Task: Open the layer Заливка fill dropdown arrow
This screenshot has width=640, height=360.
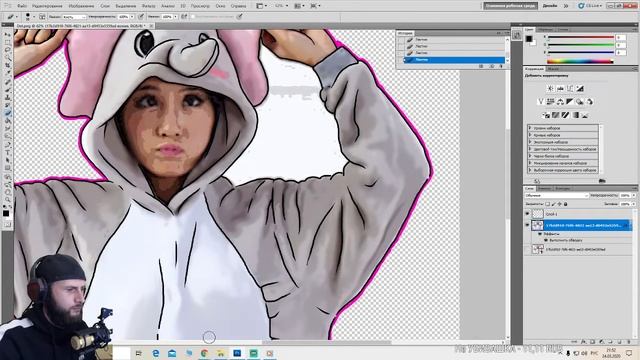Action: pyautogui.click(x=634, y=204)
